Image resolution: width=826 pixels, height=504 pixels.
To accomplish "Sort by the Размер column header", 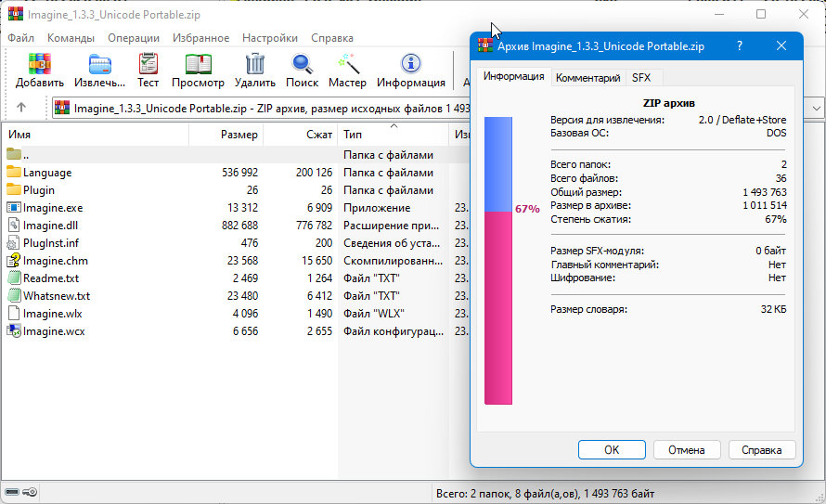I will pyautogui.click(x=226, y=135).
